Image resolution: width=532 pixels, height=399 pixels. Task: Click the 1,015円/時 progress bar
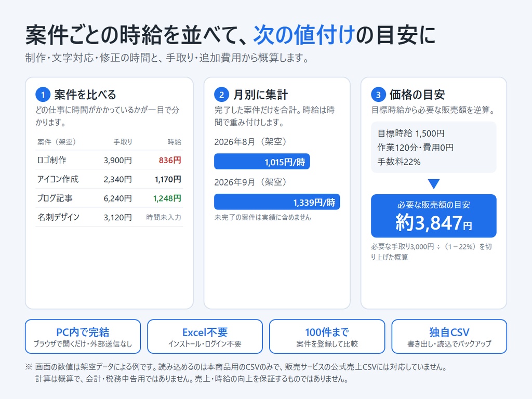tap(262, 162)
